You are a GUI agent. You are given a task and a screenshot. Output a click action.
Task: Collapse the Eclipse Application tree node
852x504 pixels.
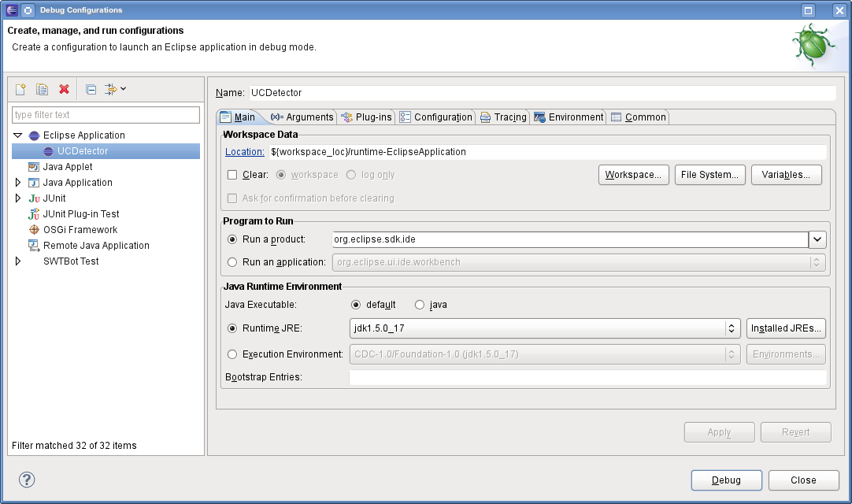(18, 135)
